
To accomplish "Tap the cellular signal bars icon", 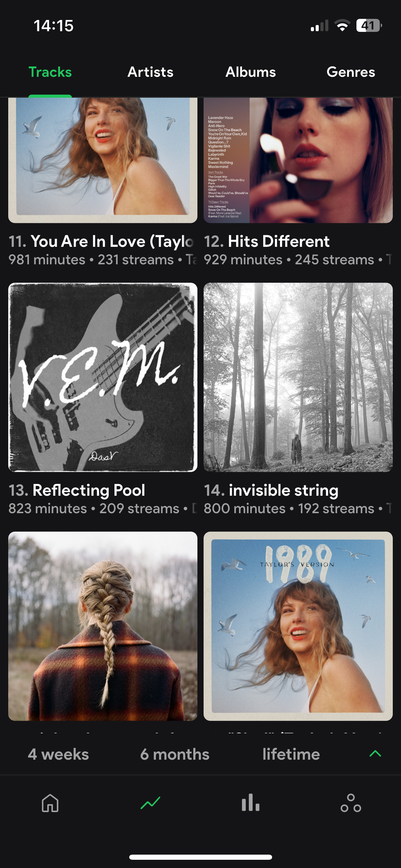I will click(319, 26).
